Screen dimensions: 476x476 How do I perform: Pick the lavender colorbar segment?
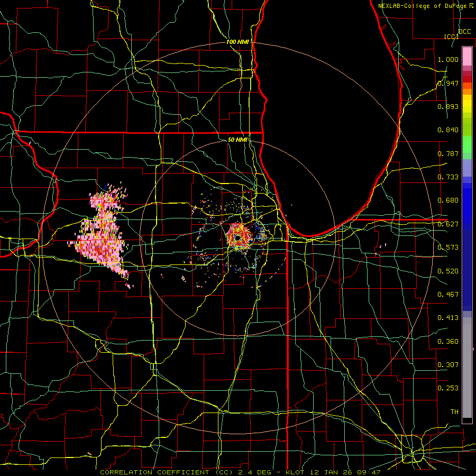pyautogui.click(x=467, y=168)
